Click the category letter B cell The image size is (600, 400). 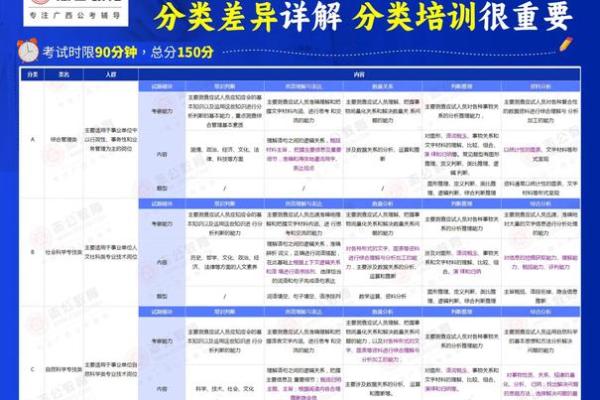(33, 252)
